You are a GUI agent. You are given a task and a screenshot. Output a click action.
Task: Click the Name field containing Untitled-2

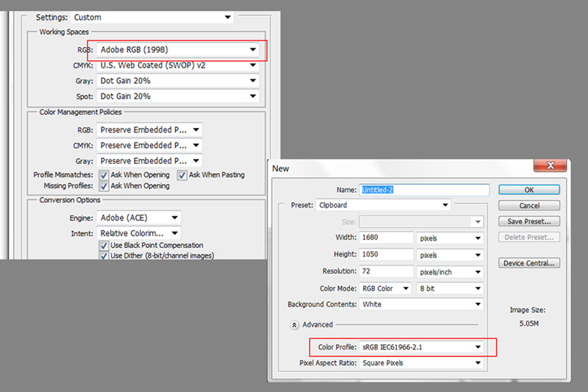click(424, 190)
